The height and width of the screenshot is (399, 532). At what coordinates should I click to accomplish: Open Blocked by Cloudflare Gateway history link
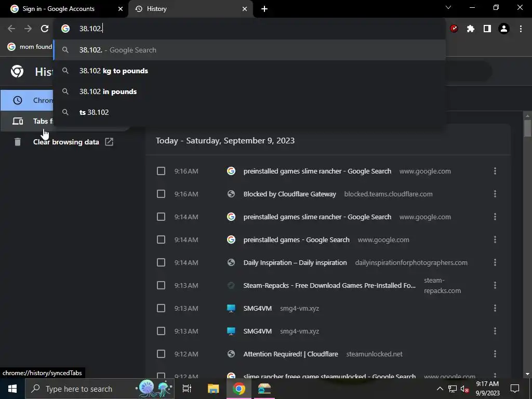coord(290,194)
